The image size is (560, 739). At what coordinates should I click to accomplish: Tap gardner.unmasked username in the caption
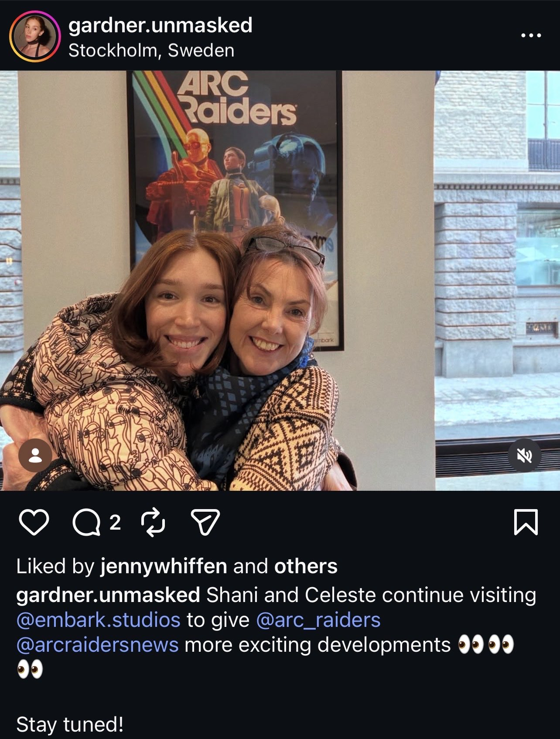pos(108,595)
